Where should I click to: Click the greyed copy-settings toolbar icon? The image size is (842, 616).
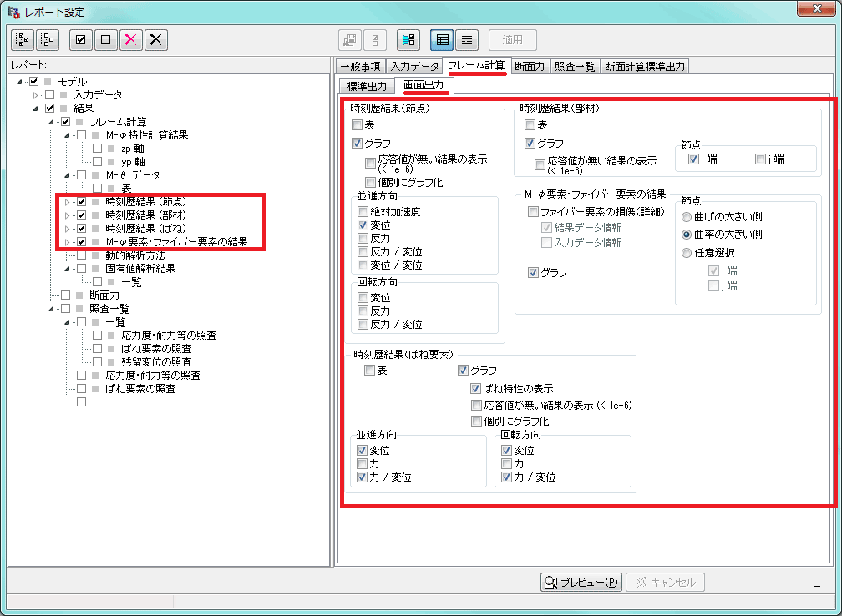[x=350, y=40]
